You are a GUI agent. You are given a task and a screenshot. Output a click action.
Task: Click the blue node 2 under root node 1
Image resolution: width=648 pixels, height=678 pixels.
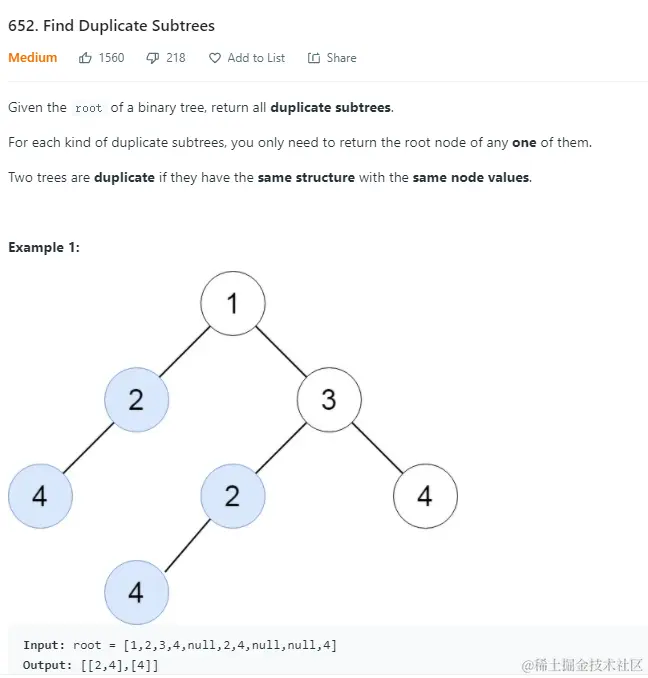(x=137, y=400)
